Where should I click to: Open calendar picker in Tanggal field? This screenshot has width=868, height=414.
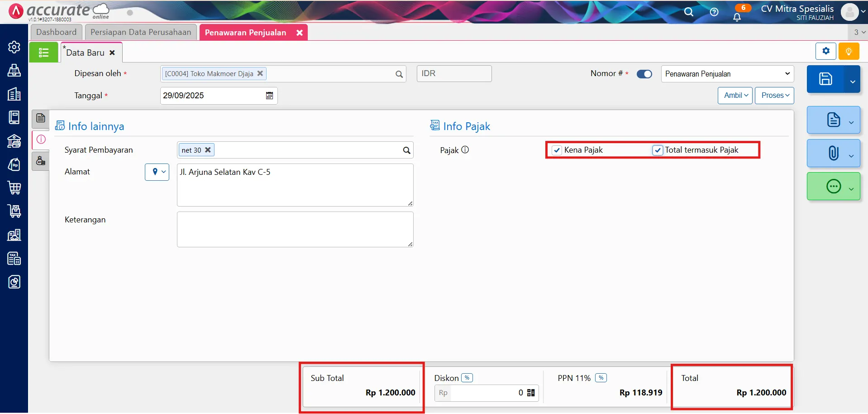coord(269,96)
